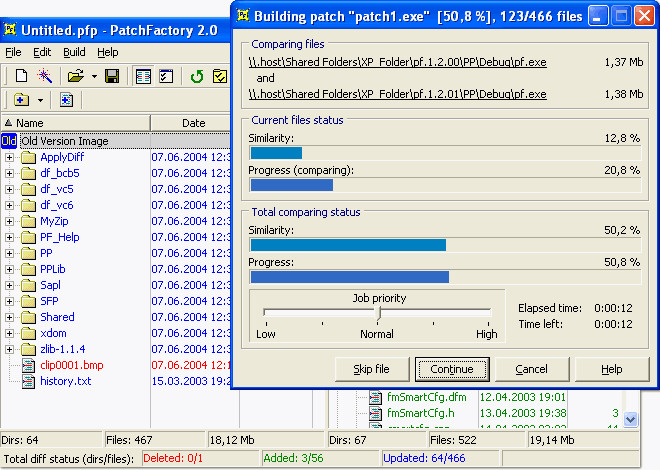Click the PPLib folder name
This screenshot has height=470, width=660.
pyautogui.click(x=53, y=269)
